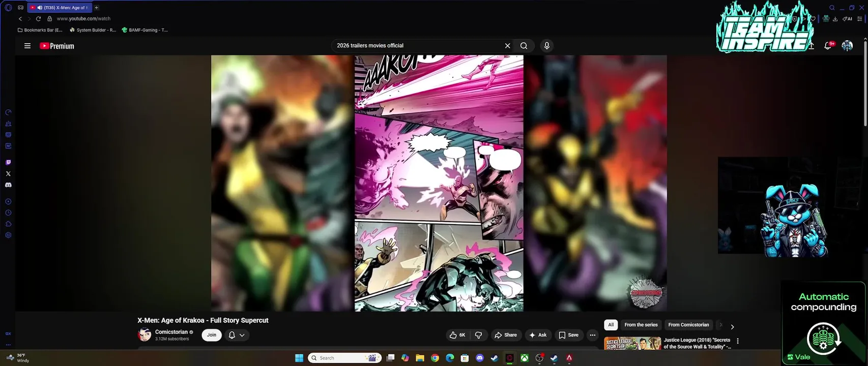
Task: Expand notification options chevron beside bell
Action: (x=242, y=335)
